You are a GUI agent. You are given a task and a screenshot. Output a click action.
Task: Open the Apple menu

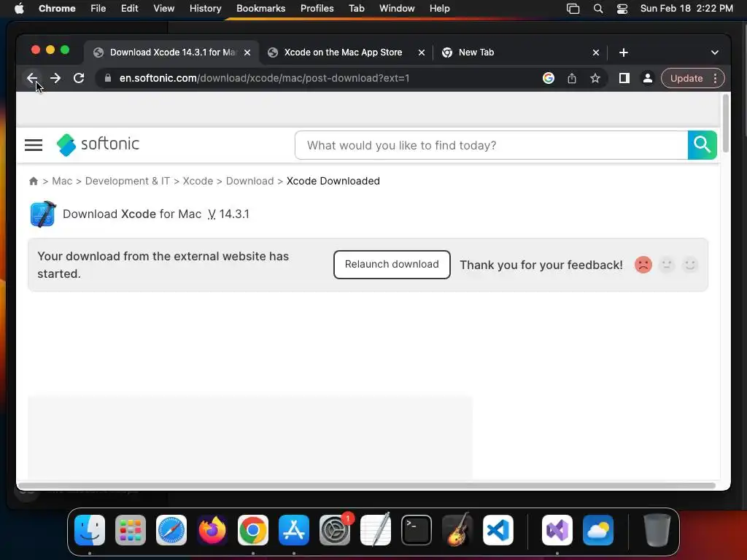point(19,9)
